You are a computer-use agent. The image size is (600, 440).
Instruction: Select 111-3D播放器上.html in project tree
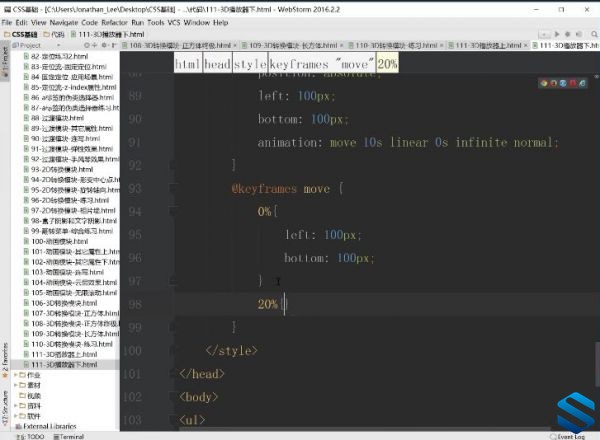[60, 354]
